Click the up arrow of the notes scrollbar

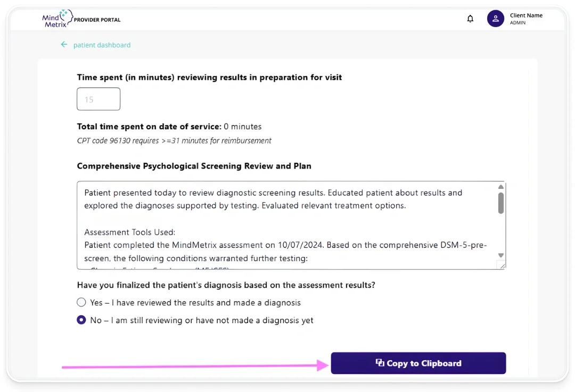[501, 187]
